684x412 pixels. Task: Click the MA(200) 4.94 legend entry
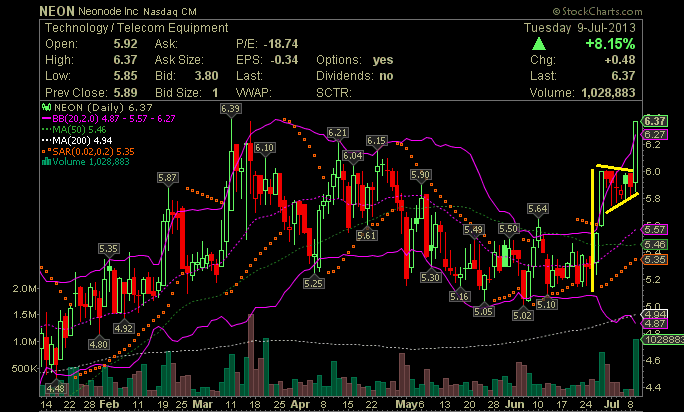77,141
